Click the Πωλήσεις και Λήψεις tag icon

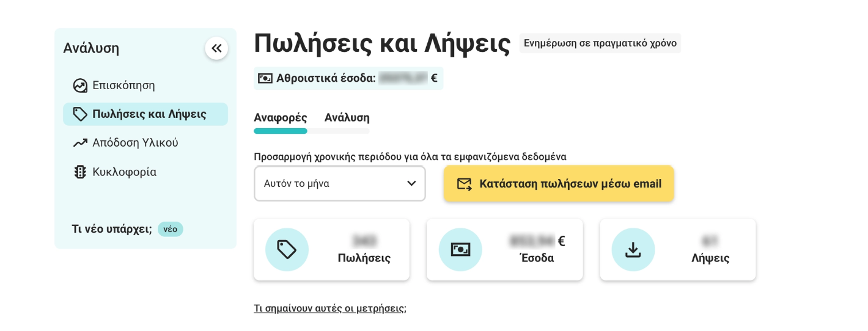coord(80,114)
